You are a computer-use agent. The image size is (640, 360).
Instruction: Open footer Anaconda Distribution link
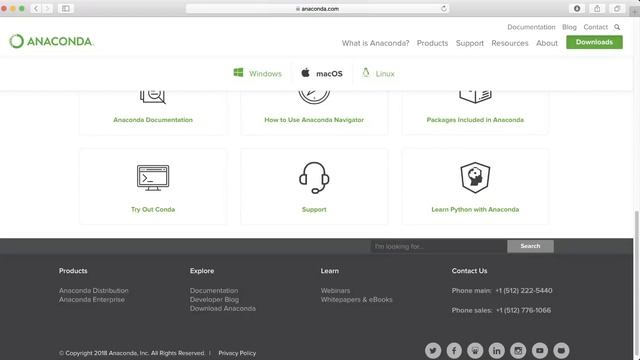pyautogui.click(x=93, y=291)
